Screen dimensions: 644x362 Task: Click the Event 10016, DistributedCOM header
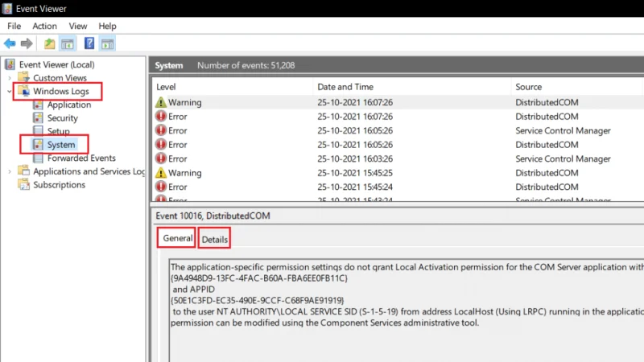click(213, 216)
